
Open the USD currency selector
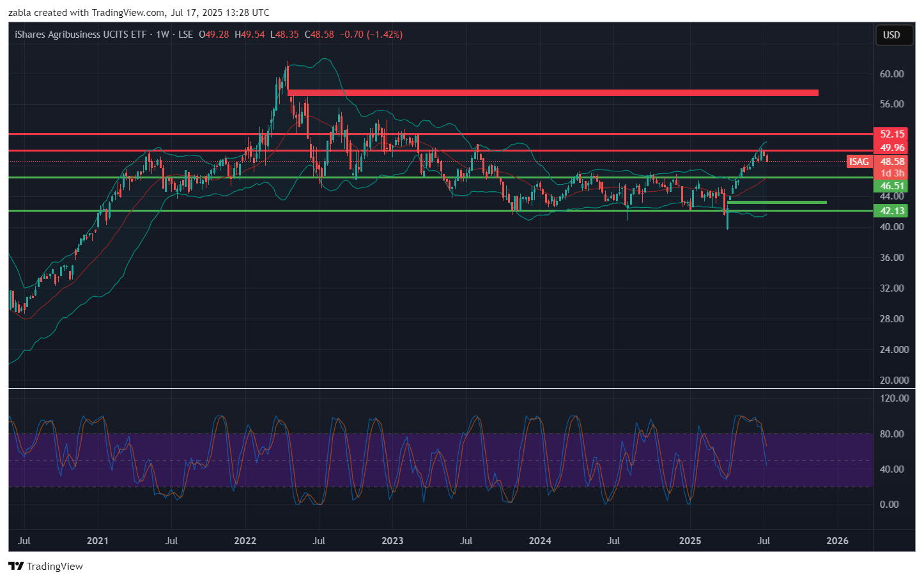point(891,35)
